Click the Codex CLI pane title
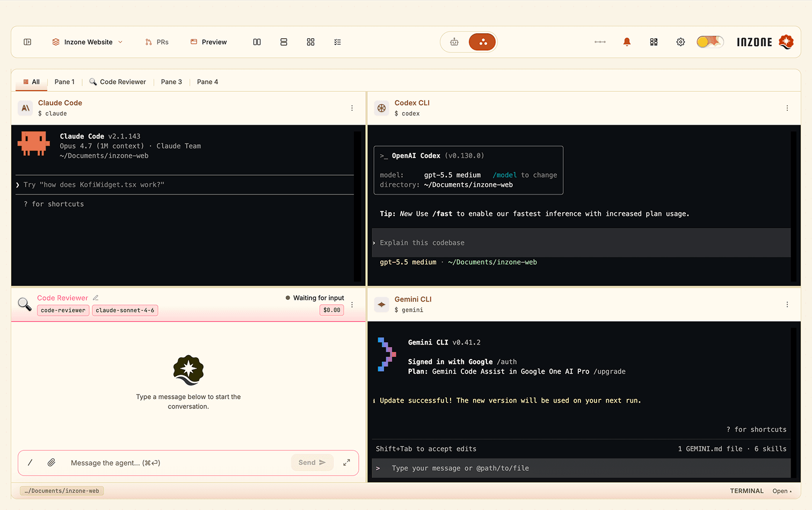 click(x=412, y=103)
